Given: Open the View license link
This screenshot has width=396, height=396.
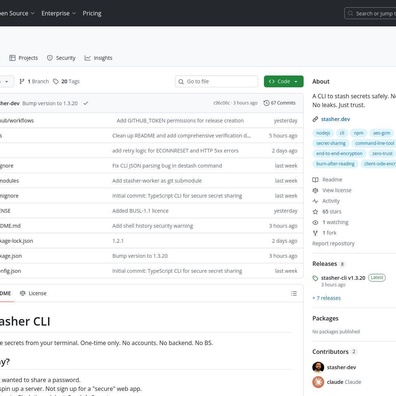Looking at the screenshot, I should pyautogui.click(x=337, y=190).
